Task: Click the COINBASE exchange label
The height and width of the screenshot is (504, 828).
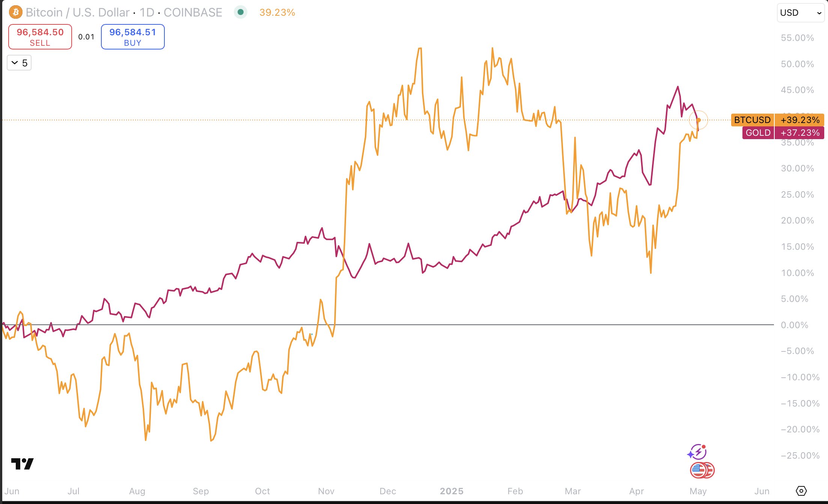Action: [x=193, y=12]
